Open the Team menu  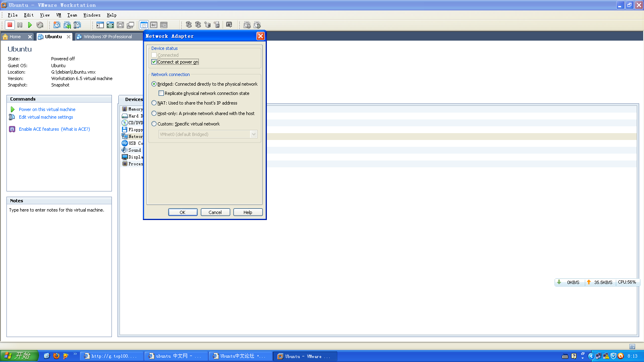pos(72,15)
